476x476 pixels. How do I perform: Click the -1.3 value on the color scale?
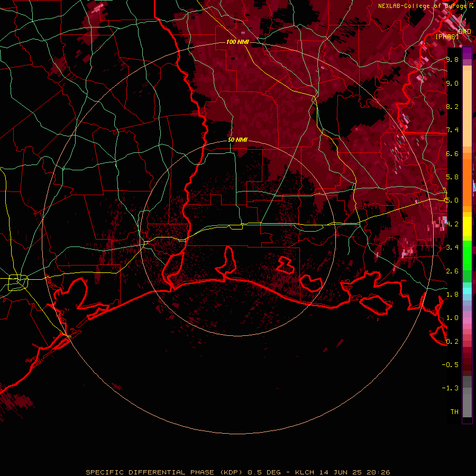(x=450, y=388)
